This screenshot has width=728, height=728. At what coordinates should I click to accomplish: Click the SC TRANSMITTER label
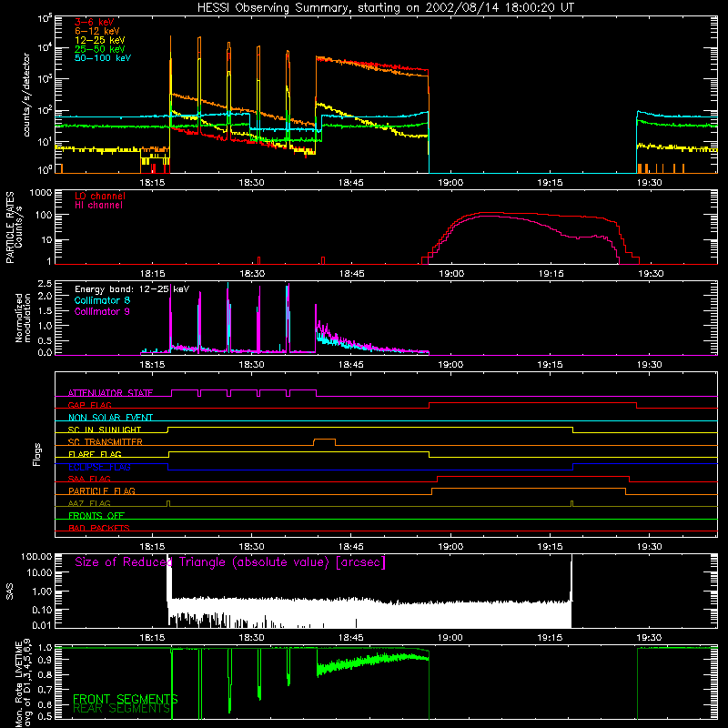coord(106,441)
